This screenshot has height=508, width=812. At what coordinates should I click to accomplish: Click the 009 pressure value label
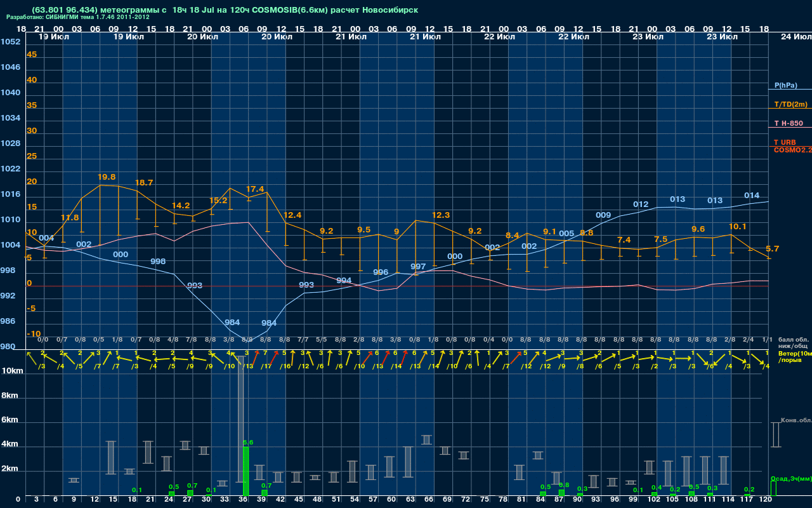click(603, 215)
